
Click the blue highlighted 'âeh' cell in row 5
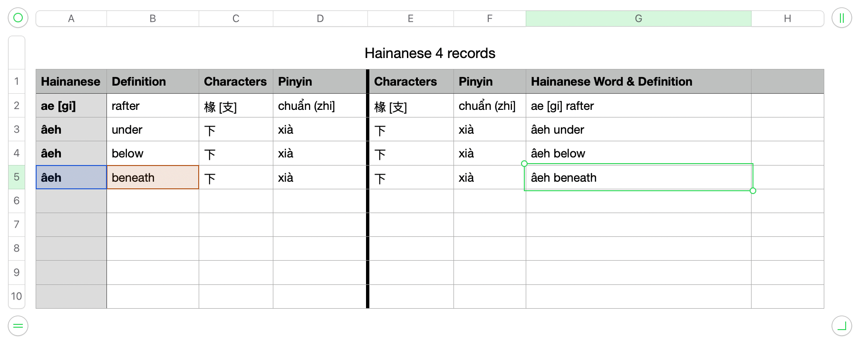pyautogui.click(x=71, y=177)
